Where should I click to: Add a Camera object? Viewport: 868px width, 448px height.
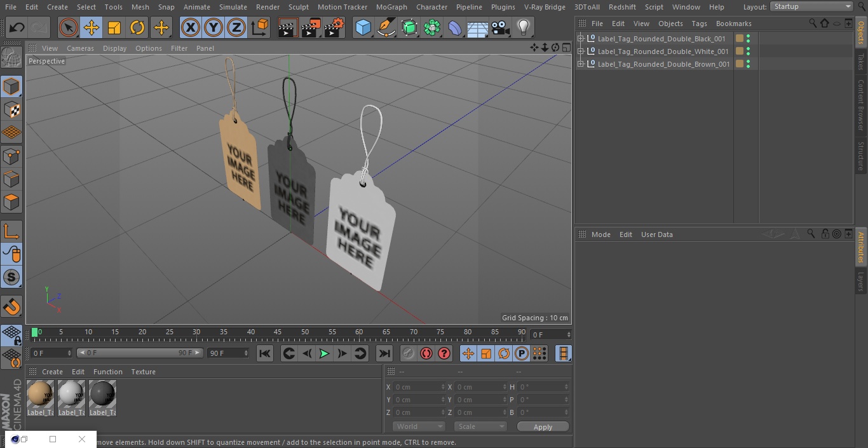pos(501,28)
